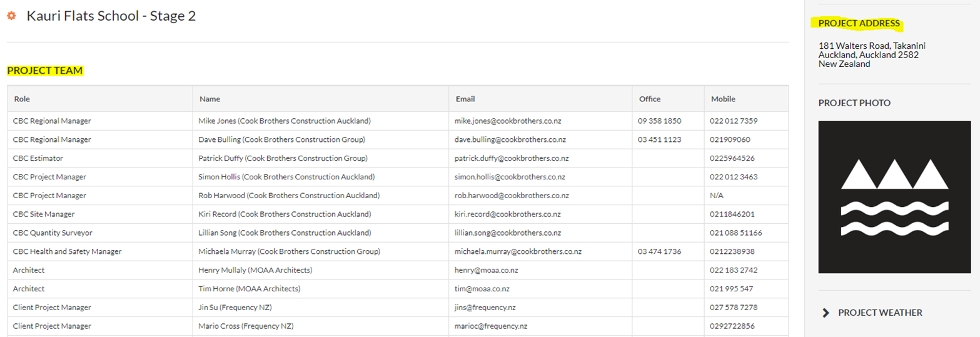Click email michaela.murray@cookbrothers.co.nz
The image size is (980, 337).
pyautogui.click(x=518, y=252)
